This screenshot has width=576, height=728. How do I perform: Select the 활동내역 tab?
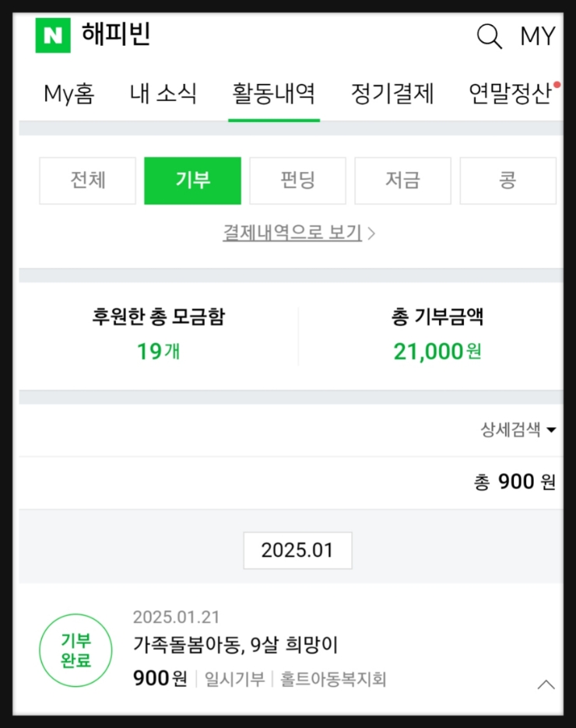coord(274,94)
